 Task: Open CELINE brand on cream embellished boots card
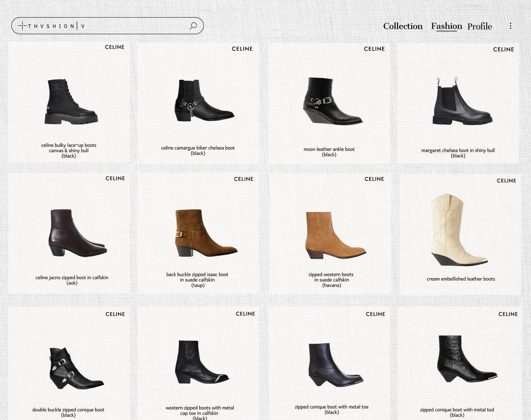507,180
